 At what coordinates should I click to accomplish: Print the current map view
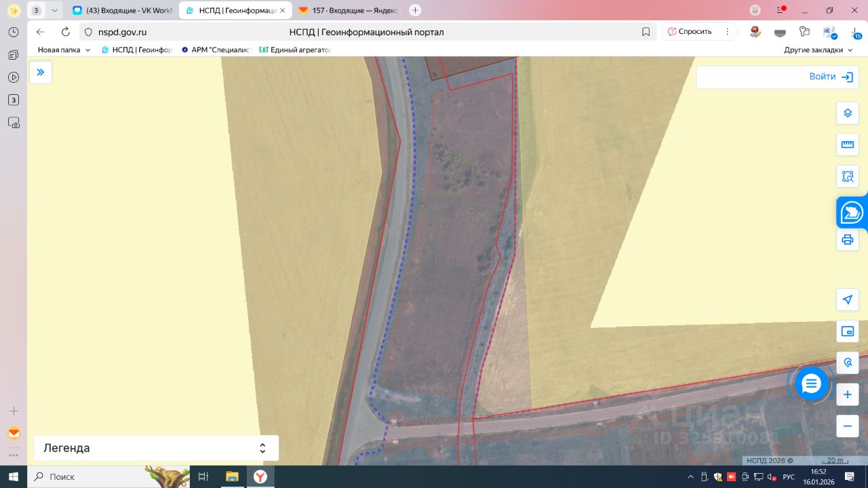point(848,239)
